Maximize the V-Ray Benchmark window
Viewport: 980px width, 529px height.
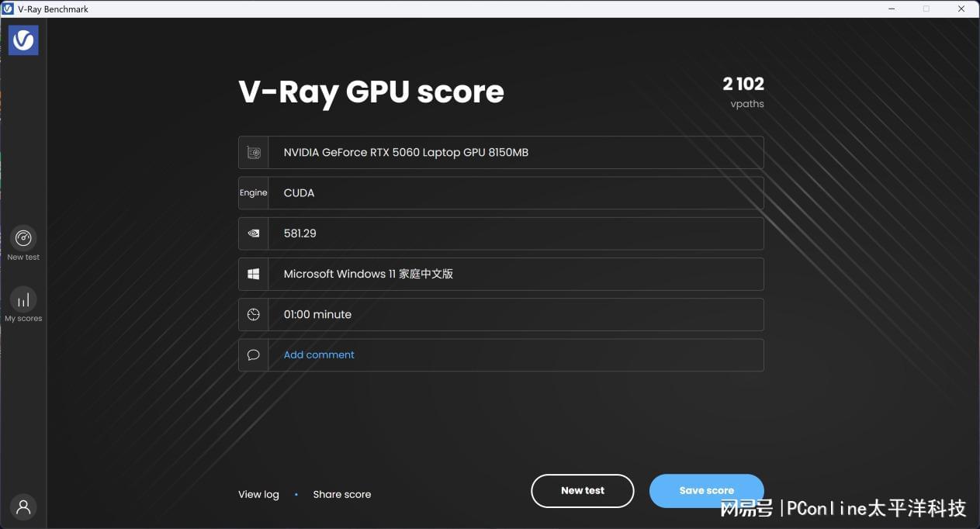click(x=926, y=9)
